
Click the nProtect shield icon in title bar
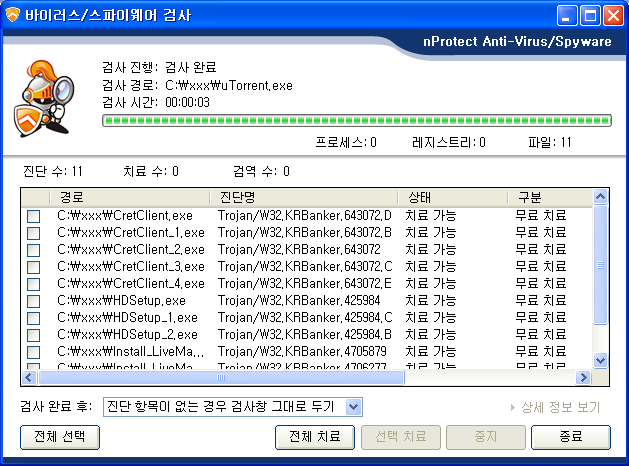click(x=12, y=15)
